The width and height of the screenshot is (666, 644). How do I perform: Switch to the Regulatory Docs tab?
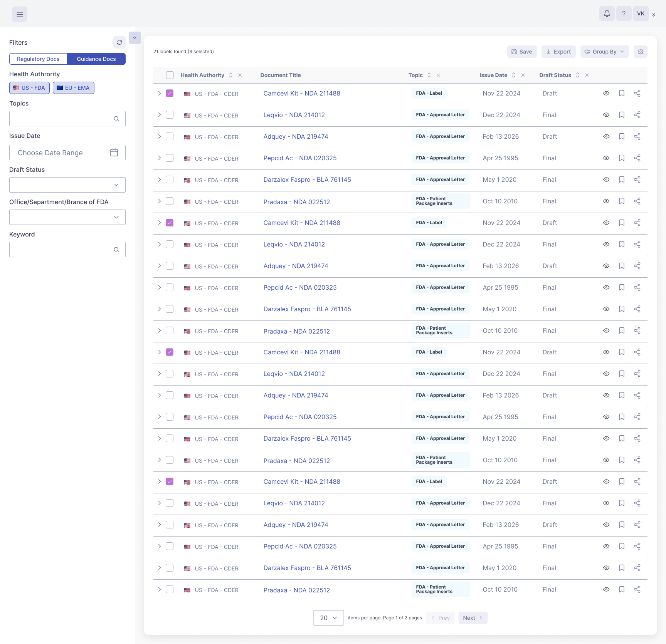[38, 59]
